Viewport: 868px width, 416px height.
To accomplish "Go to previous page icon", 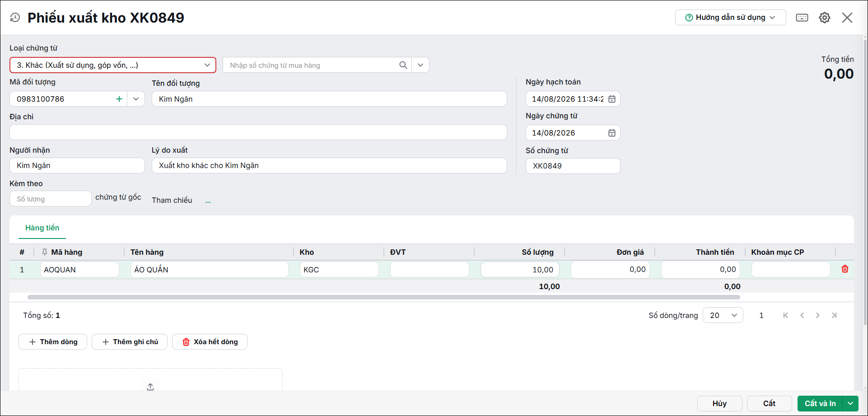I will pyautogui.click(x=802, y=315).
